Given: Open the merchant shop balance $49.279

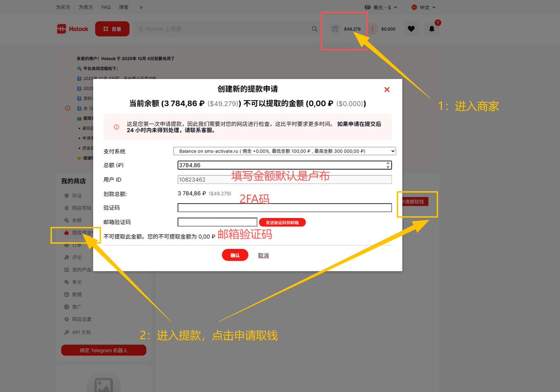Looking at the screenshot, I should pos(346,29).
